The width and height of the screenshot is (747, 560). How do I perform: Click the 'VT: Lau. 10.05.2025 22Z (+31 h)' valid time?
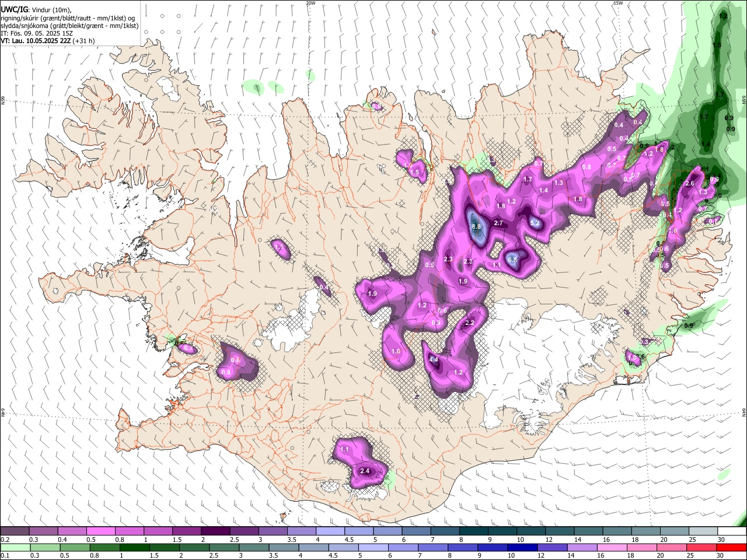click(48, 41)
